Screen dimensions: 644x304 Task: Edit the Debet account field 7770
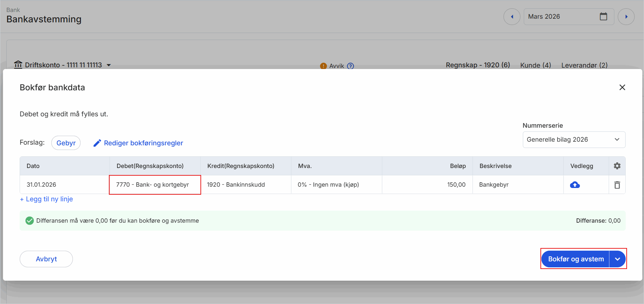155,185
